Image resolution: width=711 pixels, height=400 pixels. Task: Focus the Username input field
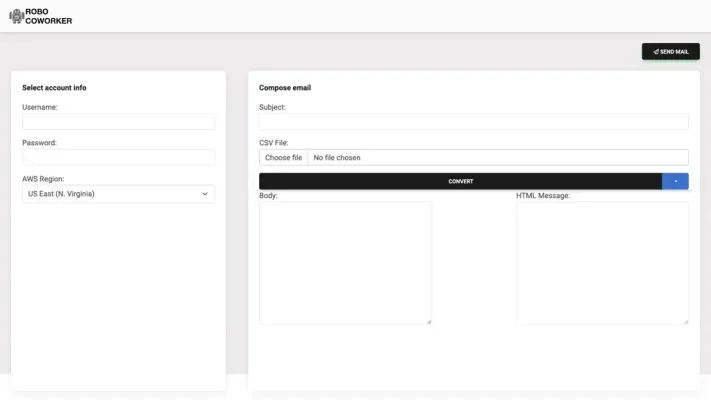click(118, 122)
